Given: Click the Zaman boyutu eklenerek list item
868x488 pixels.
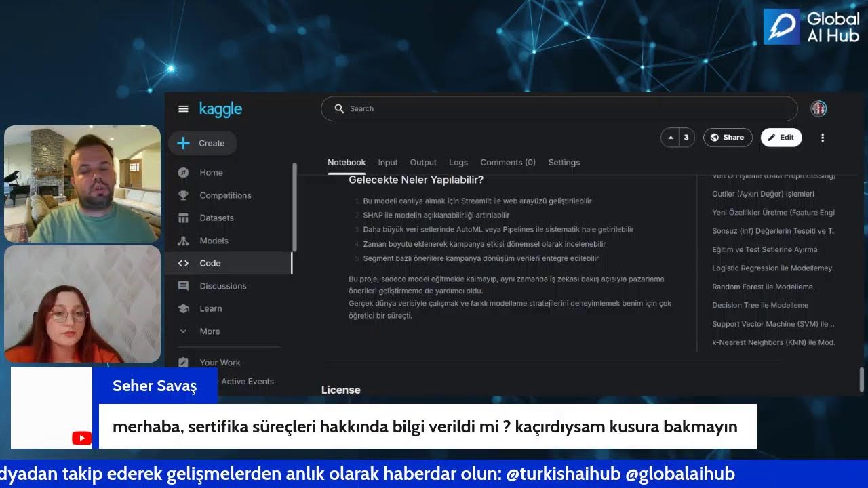Looking at the screenshot, I should tap(484, 244).
